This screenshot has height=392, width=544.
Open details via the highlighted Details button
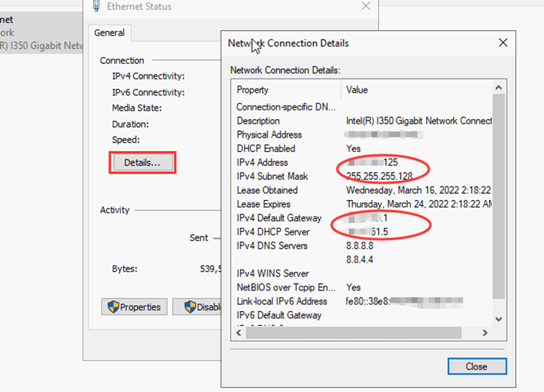[x=143, y=162]
